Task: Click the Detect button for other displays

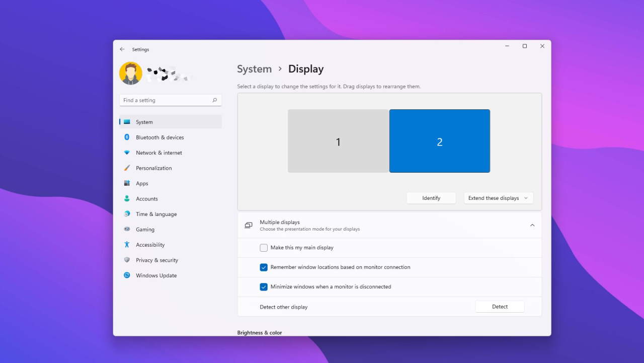Action: pos(500,306)
